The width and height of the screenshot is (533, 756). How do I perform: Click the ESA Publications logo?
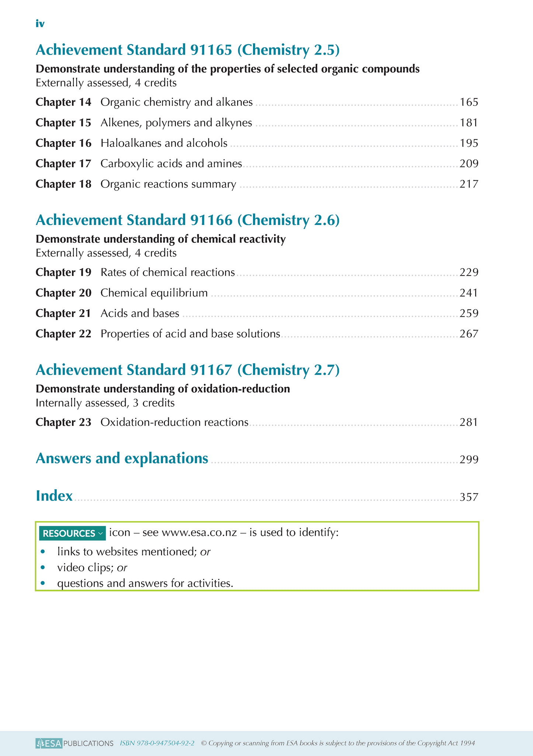click(x=75, y=743)
